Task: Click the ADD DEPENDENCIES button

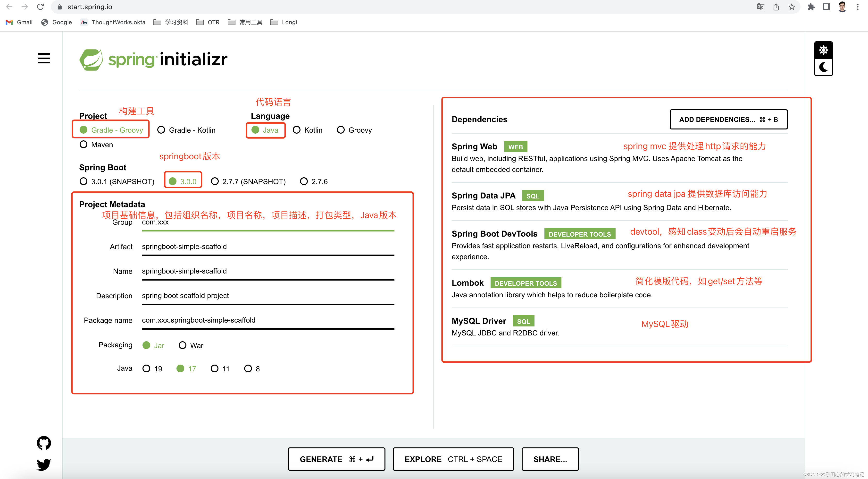Action: 728,119
